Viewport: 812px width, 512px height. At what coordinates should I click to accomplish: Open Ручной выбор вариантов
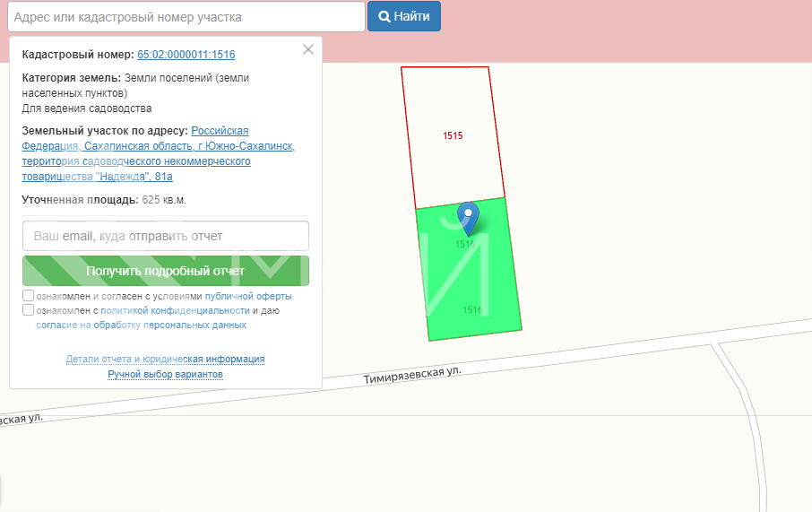pyautogui.click(x=165, y=374)
